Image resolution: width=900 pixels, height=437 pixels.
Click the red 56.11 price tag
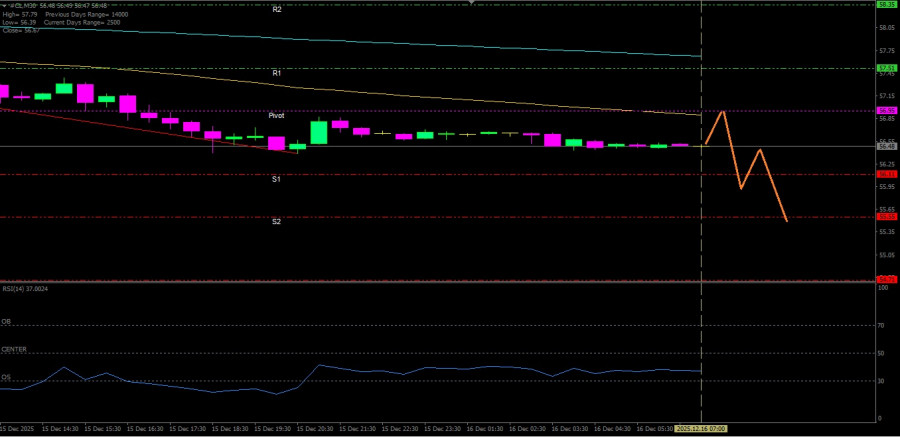click(x=887, y=174)
